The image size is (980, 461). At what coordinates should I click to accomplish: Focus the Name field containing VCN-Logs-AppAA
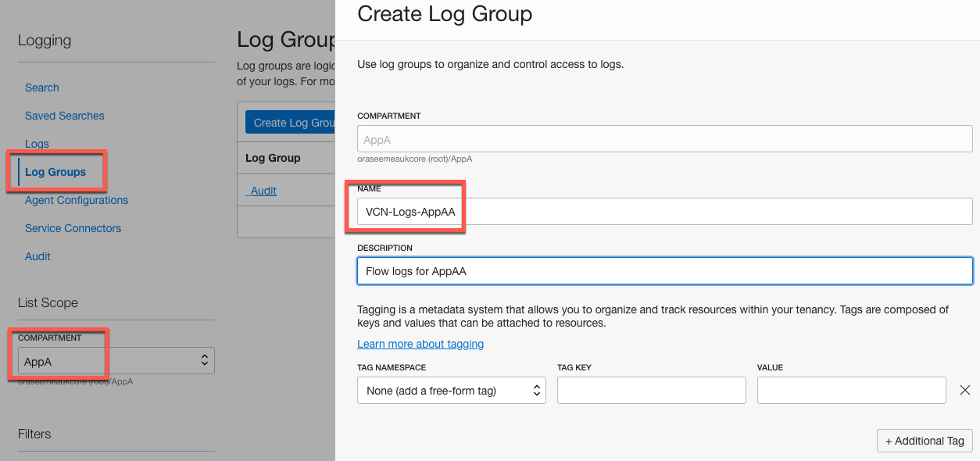click(664, 211)
